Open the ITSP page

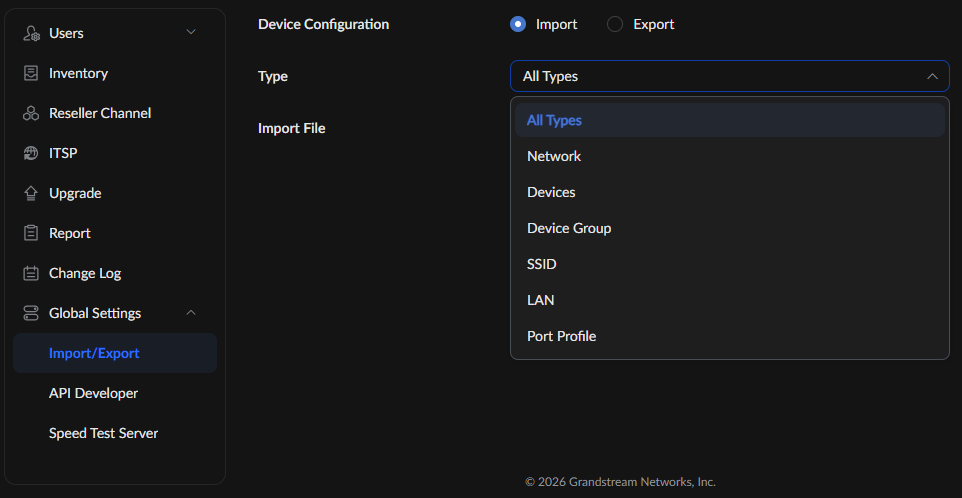(115, 153)
